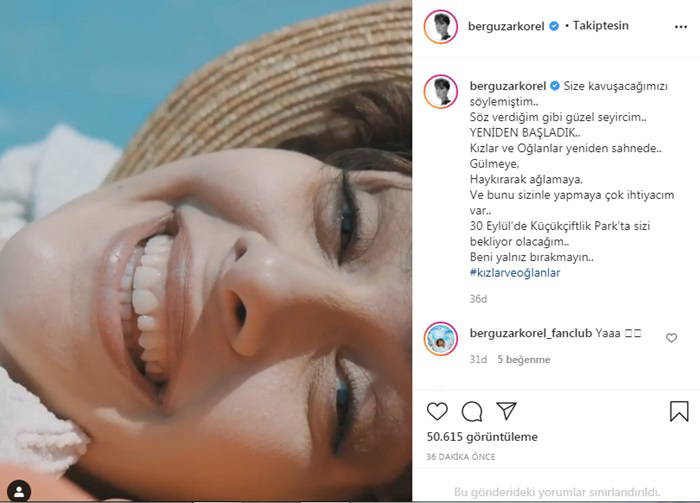Click the post's smiling face photo
The height and width of the screenshot is (503, 700).
[x=206, y=251]
